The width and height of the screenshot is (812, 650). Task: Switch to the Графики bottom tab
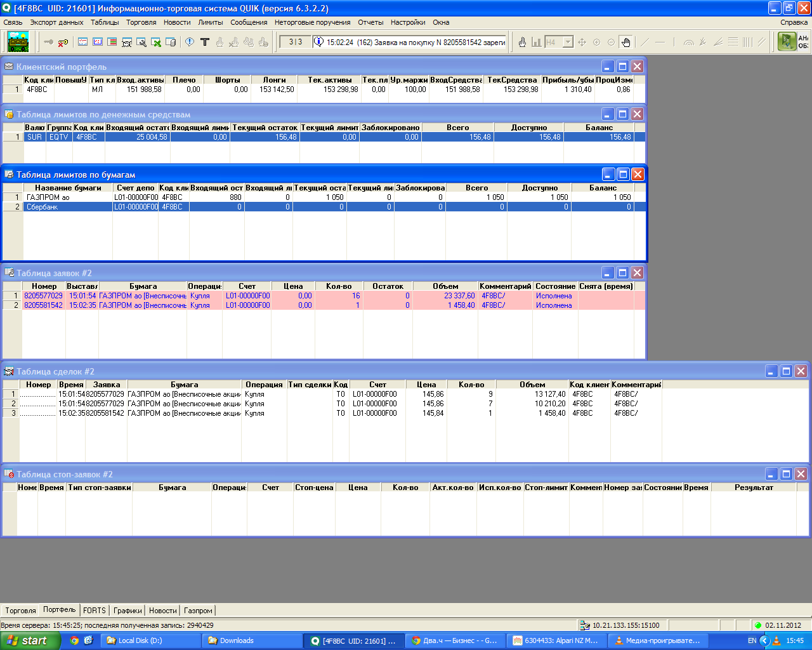click(128, 611)
